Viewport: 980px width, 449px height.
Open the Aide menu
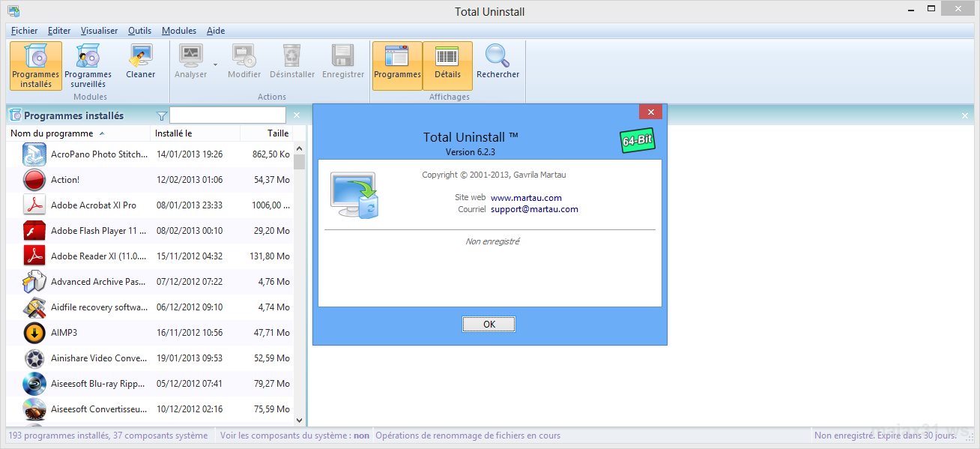pyautogui.click(x=216, y=31)
